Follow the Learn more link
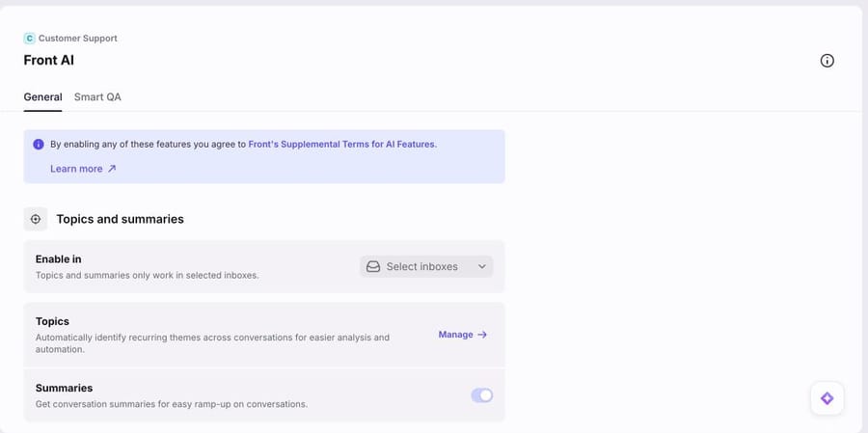Image resolution: width=868 pixels, height=433 pixels. (x=76, y=169)
